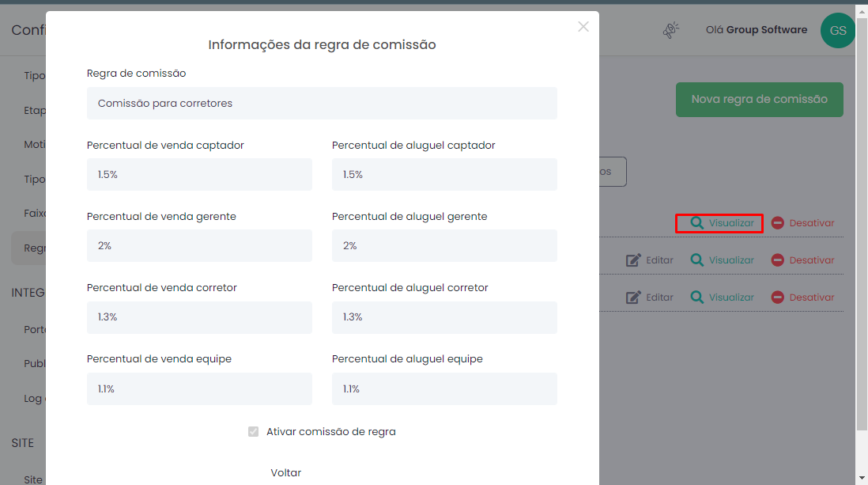Click the Percentual de aluguel gerente label
This screenshot has width=868, height=485.
(x=409, y=216)
